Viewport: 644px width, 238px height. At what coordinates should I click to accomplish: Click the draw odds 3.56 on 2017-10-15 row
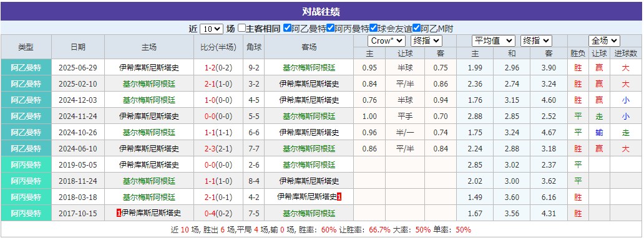point(512,213)
